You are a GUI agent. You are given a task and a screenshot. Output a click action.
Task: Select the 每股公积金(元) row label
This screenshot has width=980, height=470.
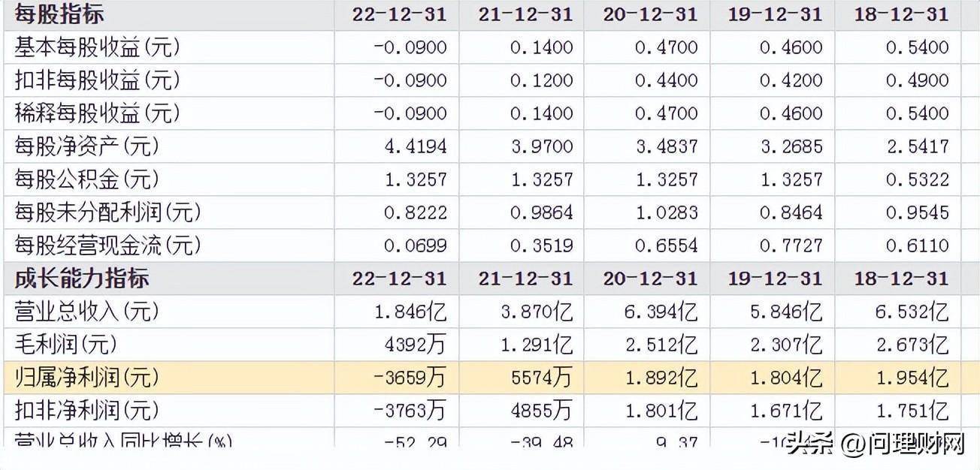87,179
